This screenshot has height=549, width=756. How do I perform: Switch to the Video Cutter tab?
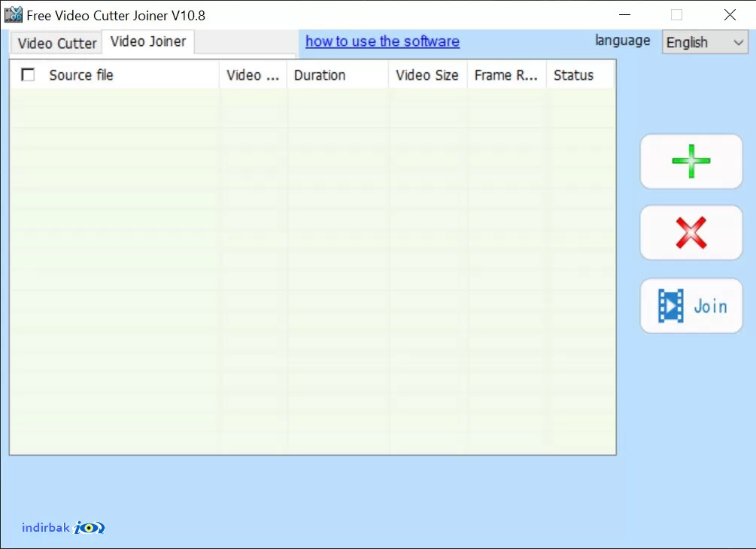coord(57,44)
